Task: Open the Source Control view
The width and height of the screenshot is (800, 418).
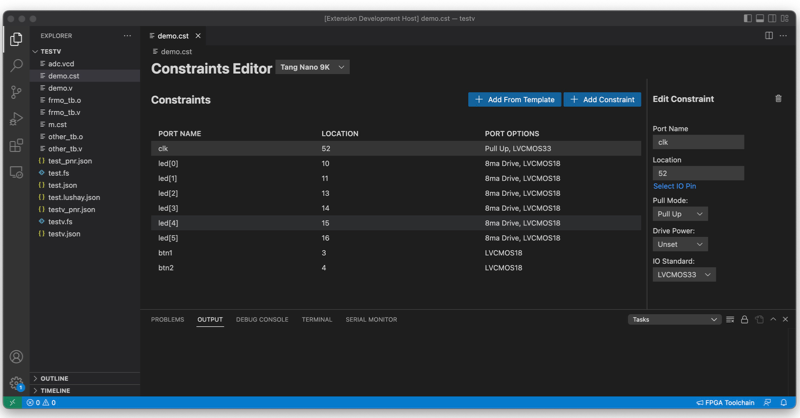Action: tap(16, 92)
